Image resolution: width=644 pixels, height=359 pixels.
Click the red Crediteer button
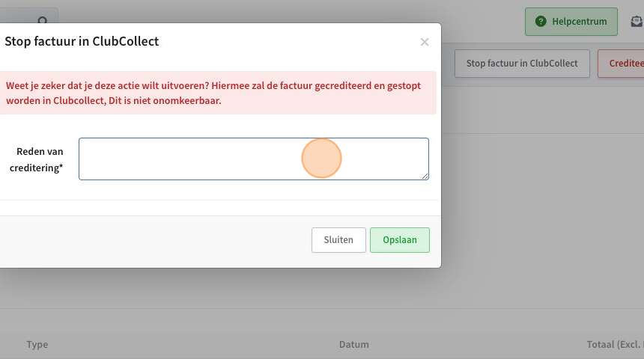tap(621, 64)
